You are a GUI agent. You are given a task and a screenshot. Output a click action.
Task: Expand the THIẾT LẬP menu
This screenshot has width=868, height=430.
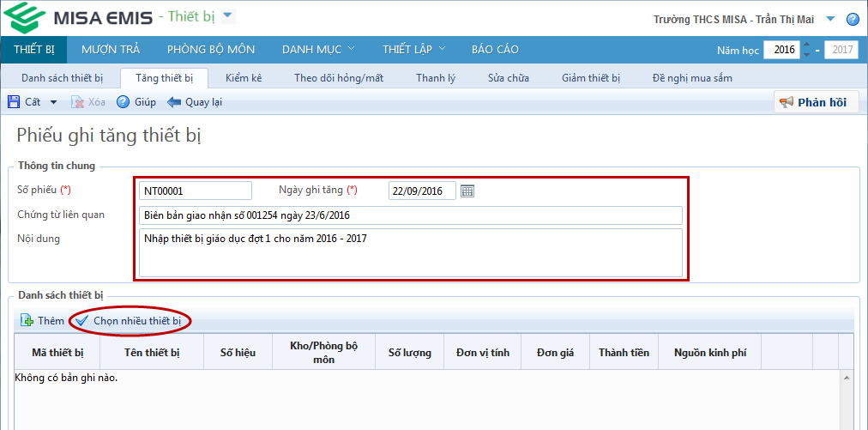(414, 49)
